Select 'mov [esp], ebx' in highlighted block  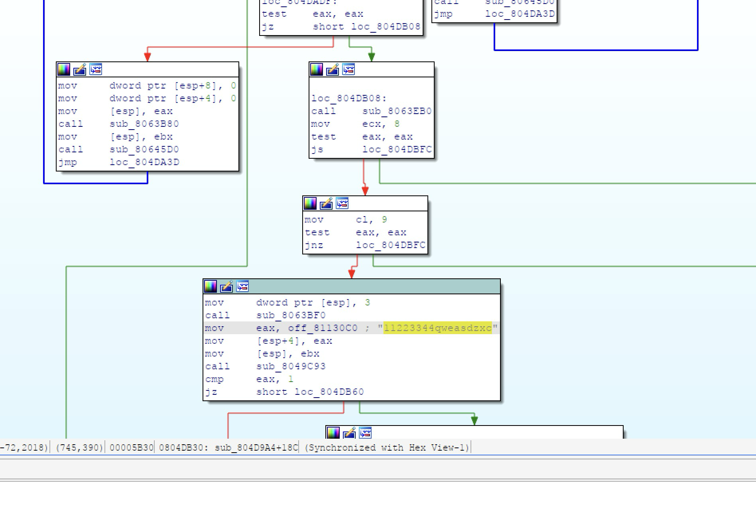click(x=262, y=354)
